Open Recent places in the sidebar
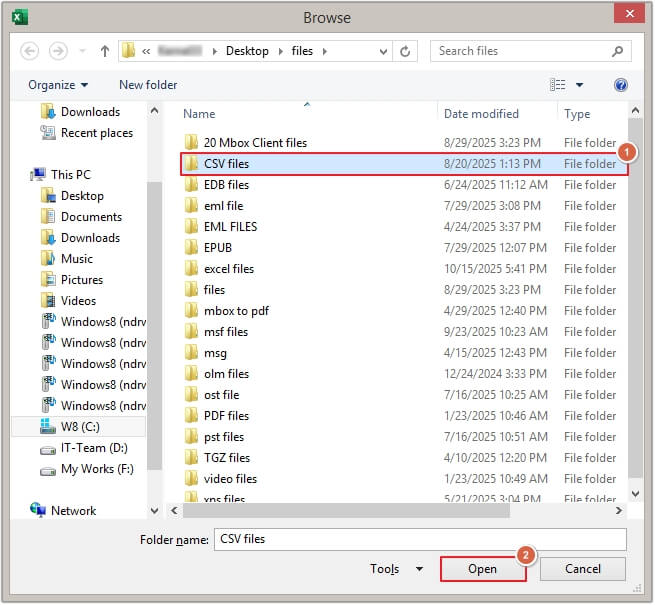655x605 pixels. (x=87, y=133)
